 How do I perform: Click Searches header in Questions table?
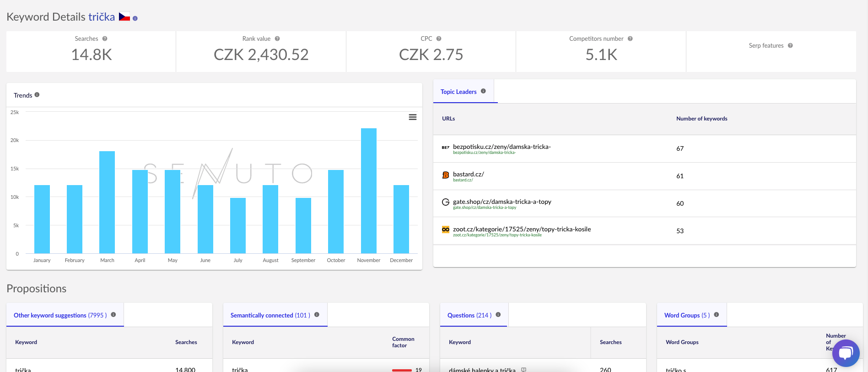(x=611, y=342)
